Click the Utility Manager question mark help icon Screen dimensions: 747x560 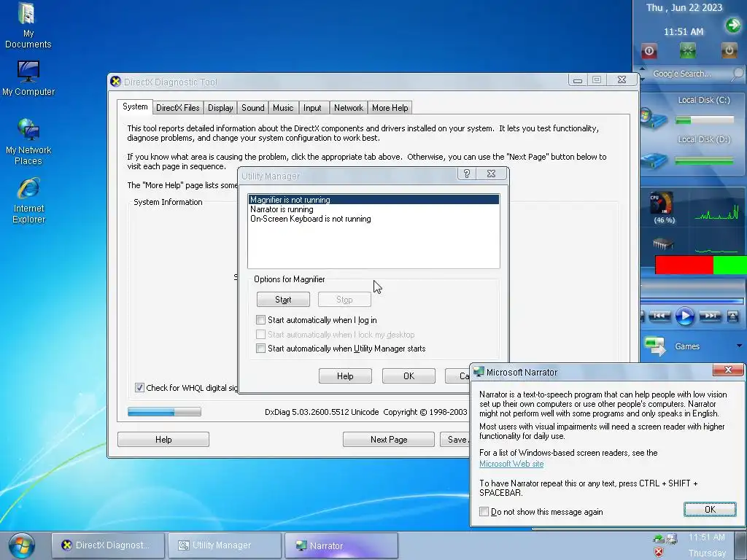pos(467,174)
